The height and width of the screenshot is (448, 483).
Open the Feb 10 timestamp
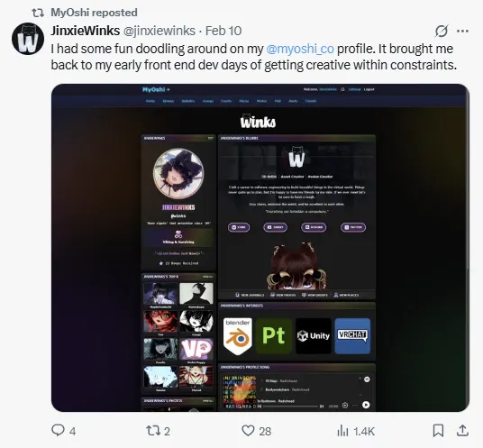pos(223,31)
